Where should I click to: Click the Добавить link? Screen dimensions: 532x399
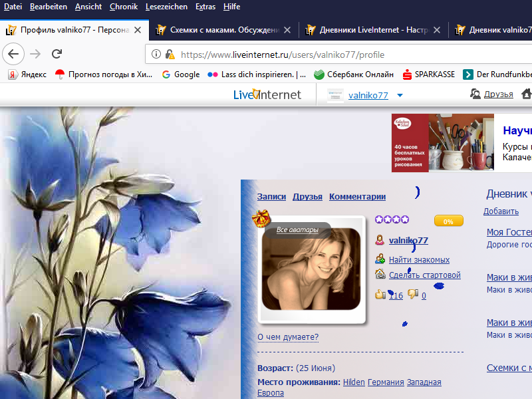[x=501, y=211]
